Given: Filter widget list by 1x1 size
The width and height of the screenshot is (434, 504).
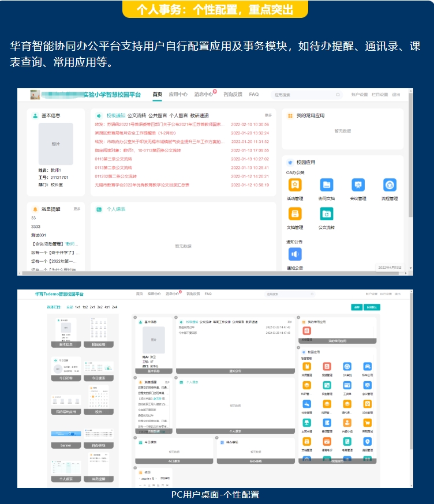Looking at the screenshot, I should (77, 307).
